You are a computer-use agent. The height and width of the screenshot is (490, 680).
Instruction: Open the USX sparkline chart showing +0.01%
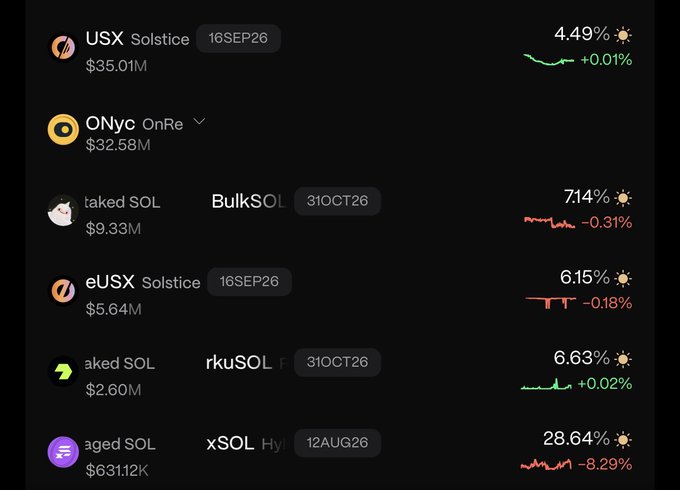(549, 60)
